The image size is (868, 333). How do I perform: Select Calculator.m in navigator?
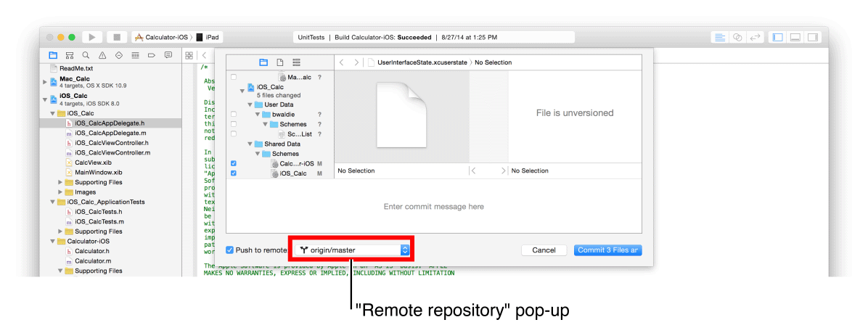click(x=93, y=260)
